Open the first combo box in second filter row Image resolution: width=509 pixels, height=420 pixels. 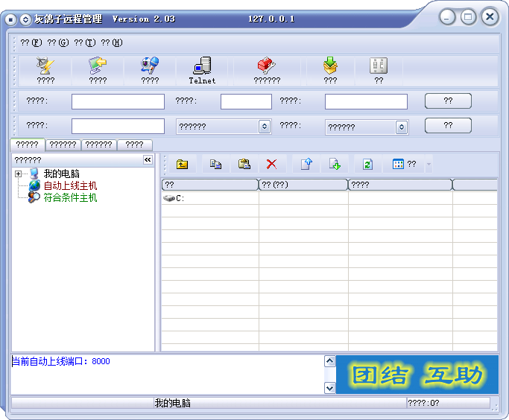click(264, 127)
